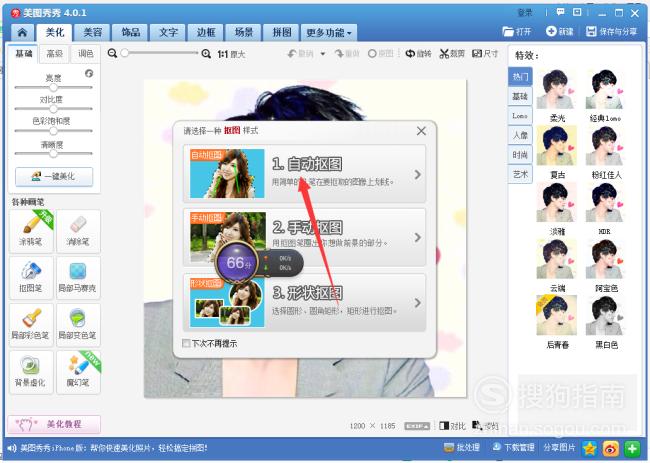Image resolution: width=650 pixels, height=463 pixels.
Task: Select the 局部彩色笔 color brush tool
Action: click(x=31, y=325)
